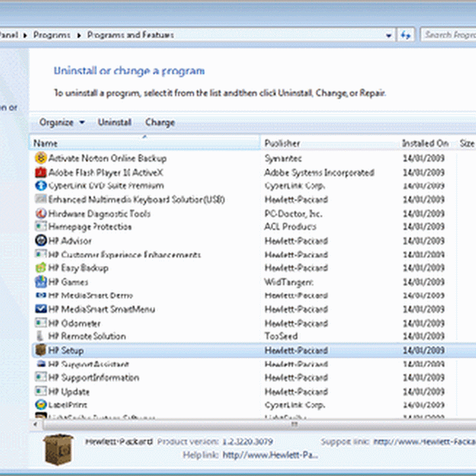Click the Activate Norton Online Backup icon

tap(40, 158)
